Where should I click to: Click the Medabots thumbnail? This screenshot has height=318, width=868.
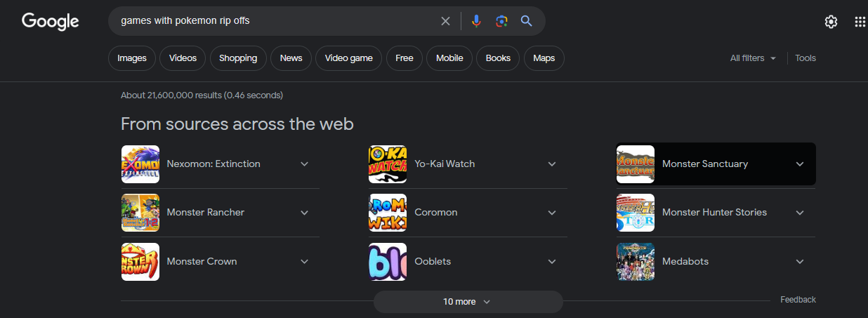pyautogui.click(x=636, y=262)
